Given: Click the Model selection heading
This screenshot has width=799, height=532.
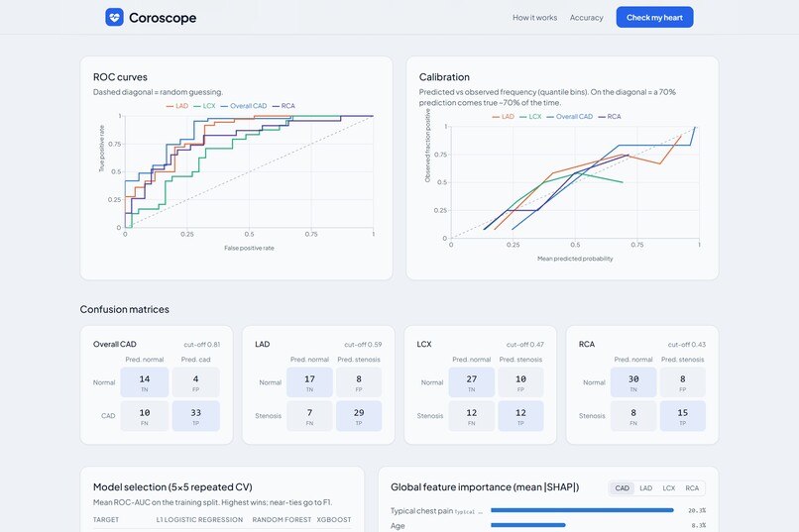Looking at the screenshot, I should pos(172,487).
